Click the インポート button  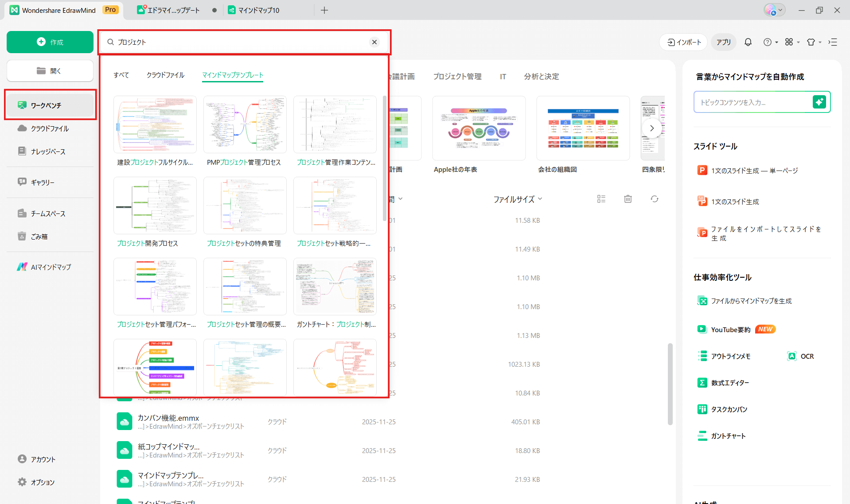coord(684,42)
